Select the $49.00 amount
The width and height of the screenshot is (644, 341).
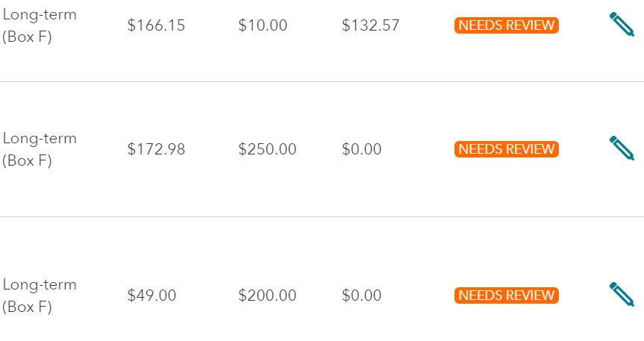pos(151,295)
